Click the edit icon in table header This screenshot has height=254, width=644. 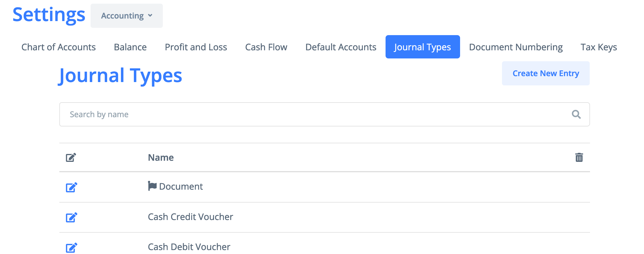[x=71, y=157]
